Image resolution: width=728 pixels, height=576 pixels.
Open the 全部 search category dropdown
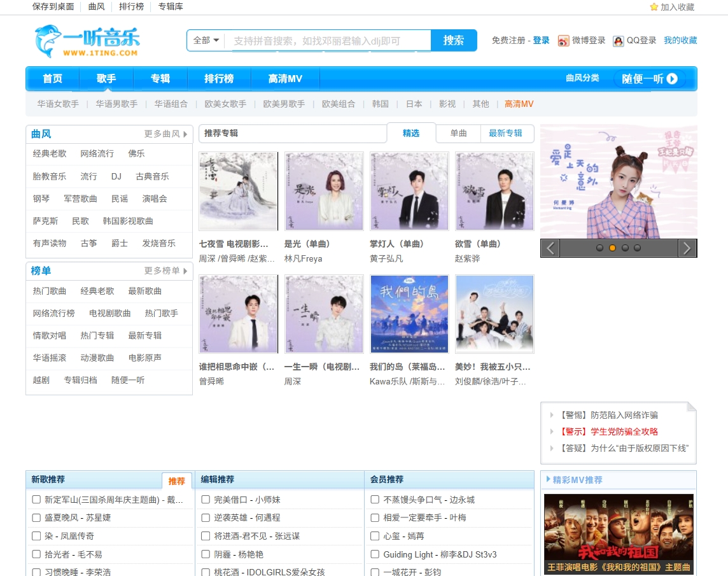tap(204, 39)
